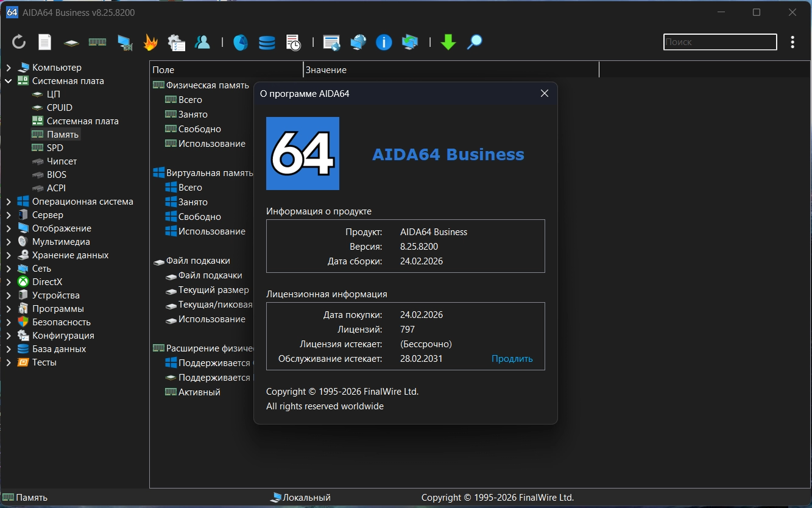Screen dimensions: 812x508
Task: Open the Report document icon
Action: pos(44,42)
